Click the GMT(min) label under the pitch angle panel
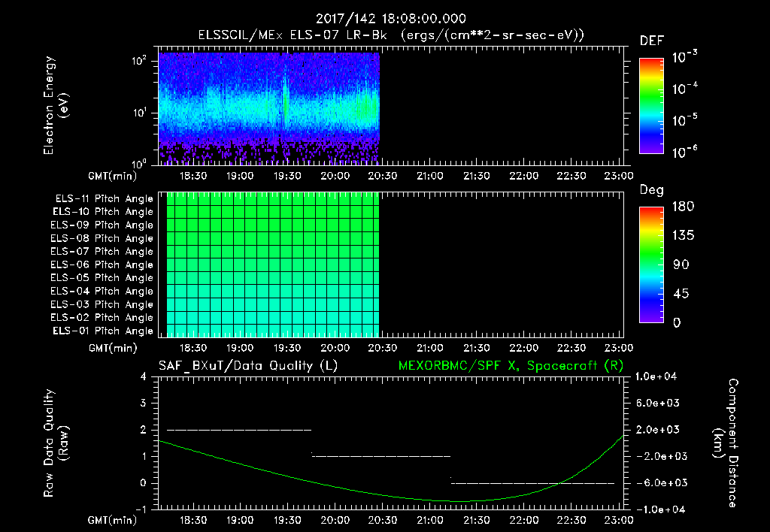The height and width of the screenshot is (532, 770). tap(113, 349)
